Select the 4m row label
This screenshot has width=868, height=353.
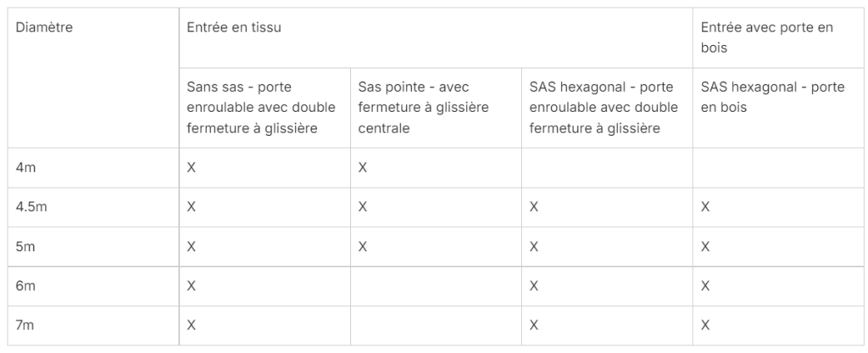(26, 167)
